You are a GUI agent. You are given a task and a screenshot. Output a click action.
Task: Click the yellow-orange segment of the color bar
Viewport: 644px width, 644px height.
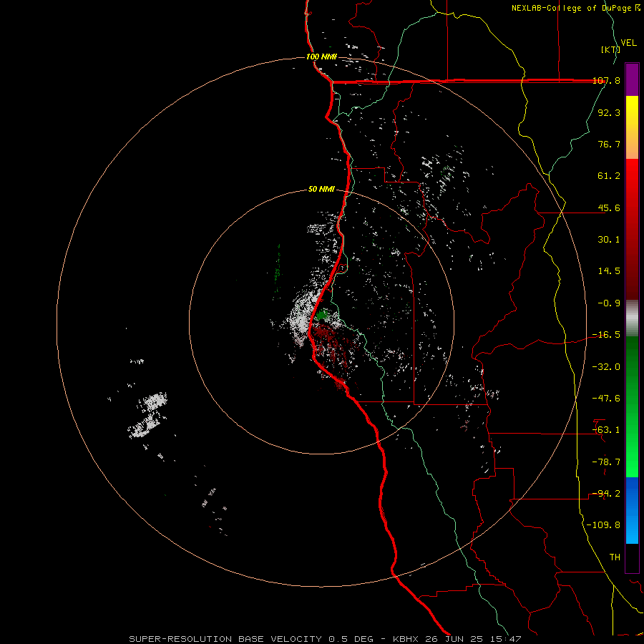pos(632,127)
